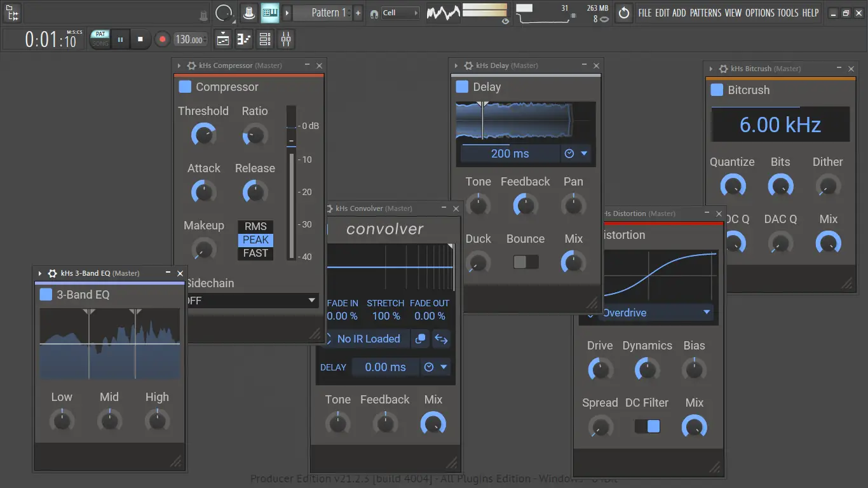Image resolution: width=868 pixels, height=488 pixels.
Task: Open the Channel rack from the toolbar
Action: pos(264,39)
